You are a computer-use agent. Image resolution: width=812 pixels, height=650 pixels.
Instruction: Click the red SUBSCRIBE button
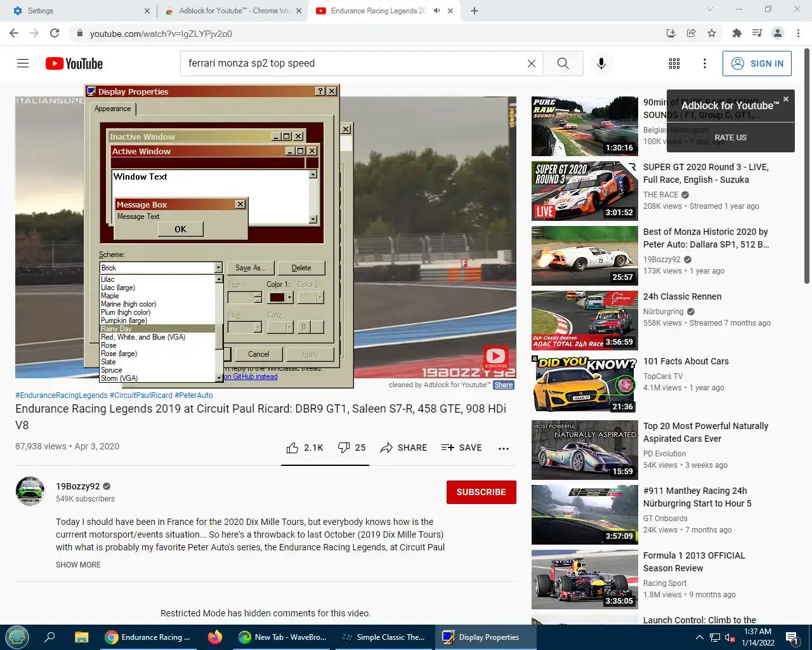point(481,492)
